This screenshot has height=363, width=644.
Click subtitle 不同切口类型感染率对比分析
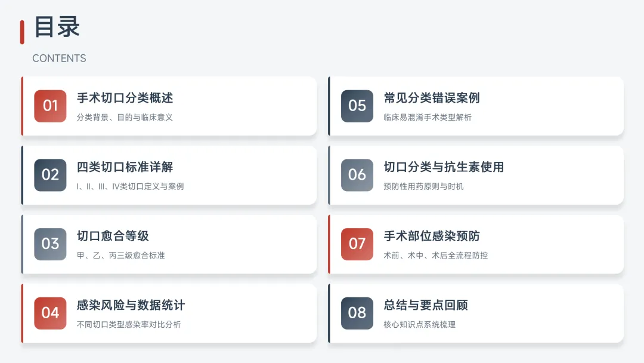pos(129,325)
